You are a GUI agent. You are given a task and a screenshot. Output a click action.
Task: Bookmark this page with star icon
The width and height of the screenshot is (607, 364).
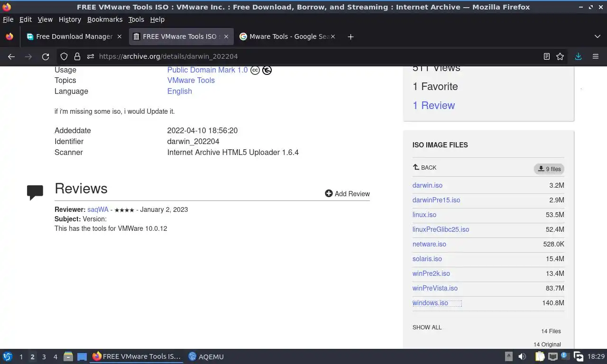point(560,56)
